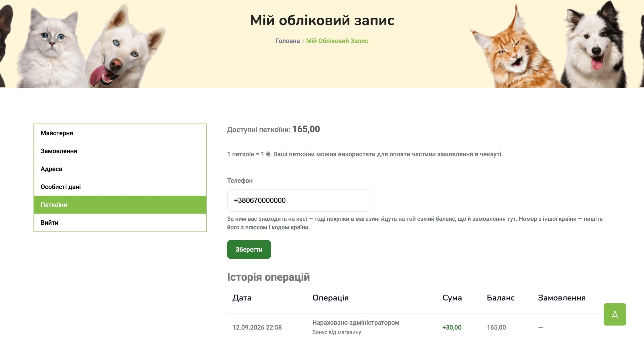644x339 pixels.
Task: Open Особисті дані in sidebar
Action: coord(120,187)
